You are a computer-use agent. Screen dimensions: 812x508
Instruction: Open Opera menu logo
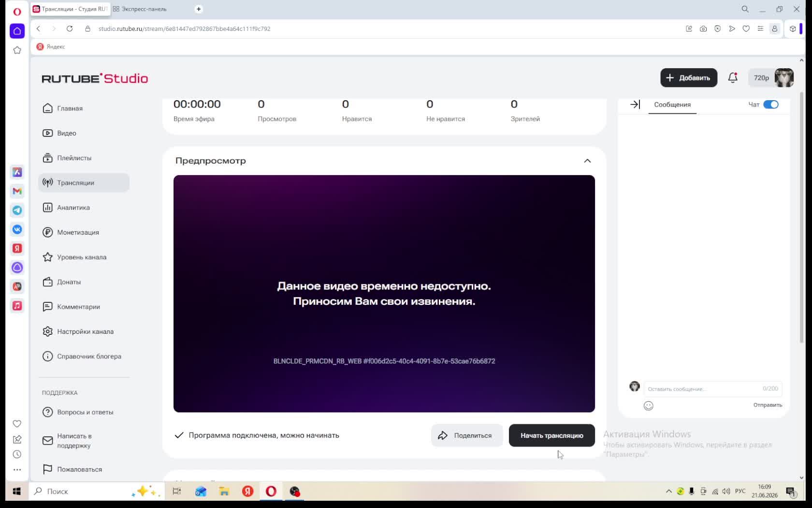[x=17, y=12]
